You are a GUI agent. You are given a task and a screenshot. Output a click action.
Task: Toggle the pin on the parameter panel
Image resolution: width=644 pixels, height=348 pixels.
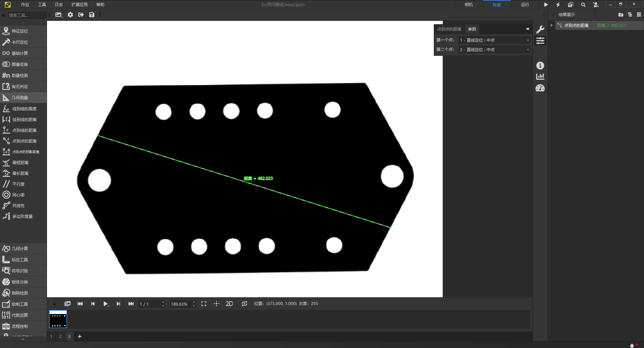527,29
